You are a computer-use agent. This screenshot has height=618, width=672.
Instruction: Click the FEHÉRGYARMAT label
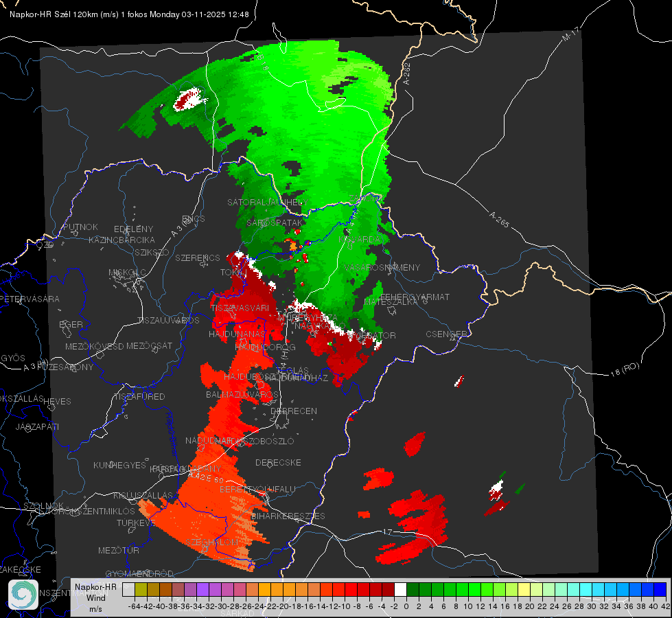coord(415,297)
